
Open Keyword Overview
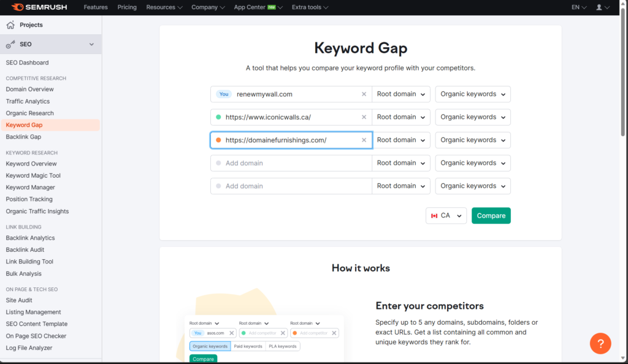pos(31,164)
